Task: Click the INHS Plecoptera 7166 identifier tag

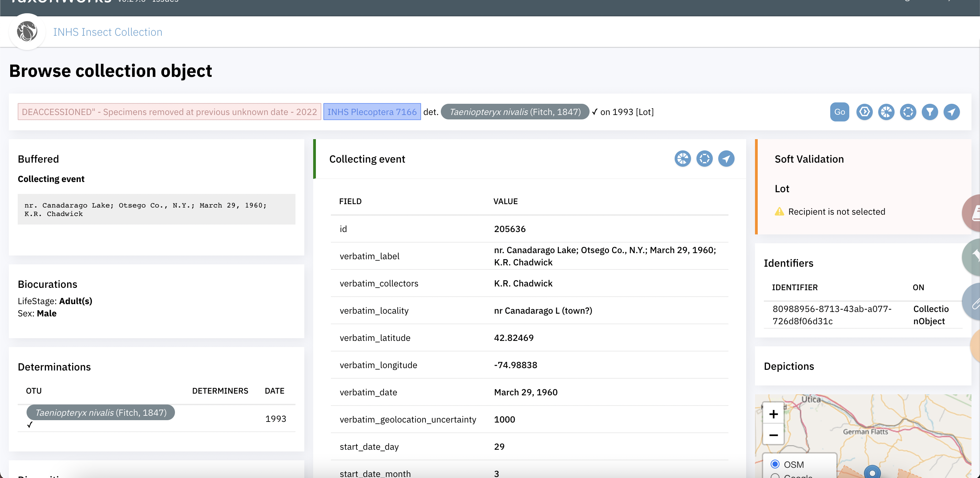Action: [x=372, y=112]
